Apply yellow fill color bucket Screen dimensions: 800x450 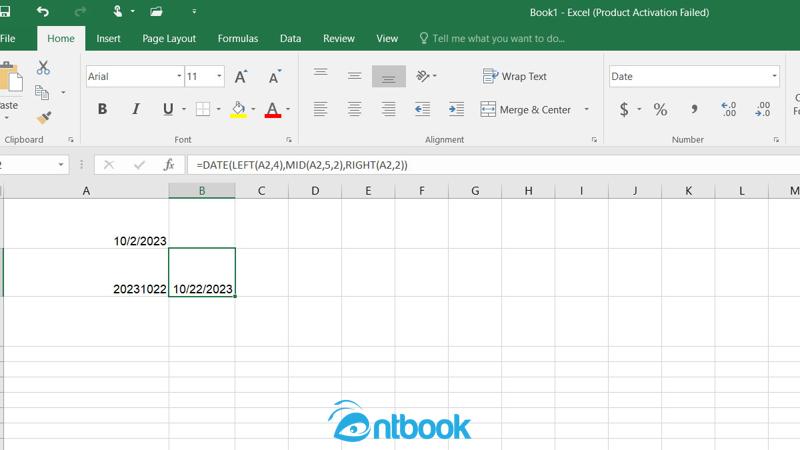click(x=238, y=109)
